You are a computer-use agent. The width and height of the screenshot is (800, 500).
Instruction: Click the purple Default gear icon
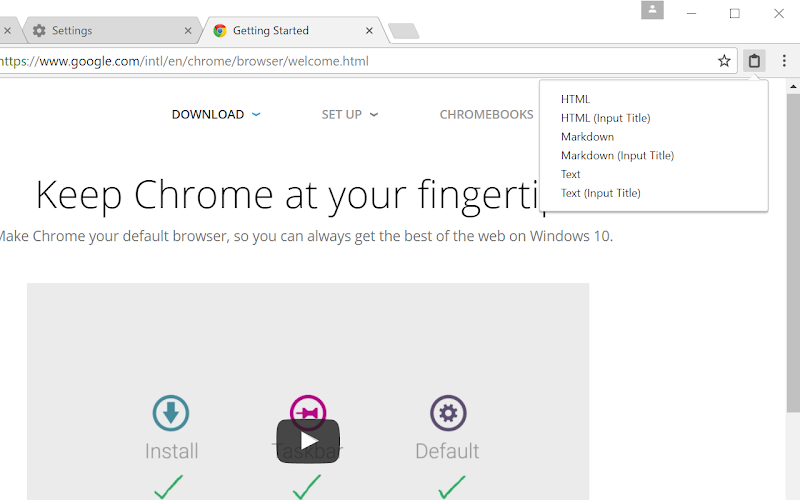448,413
